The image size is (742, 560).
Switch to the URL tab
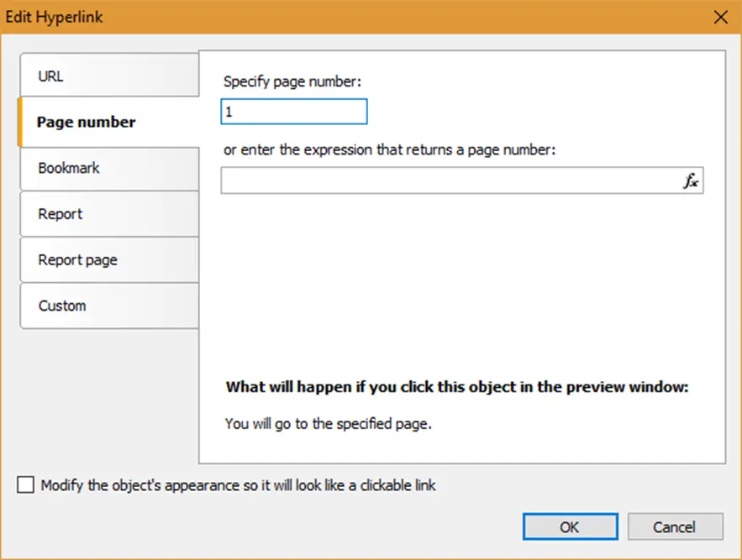(x=108, y=76)
